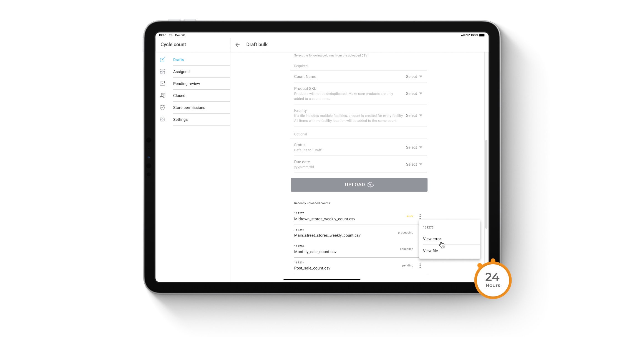
Task: Expand the Status Select dropdown
Action: [414, 147]
